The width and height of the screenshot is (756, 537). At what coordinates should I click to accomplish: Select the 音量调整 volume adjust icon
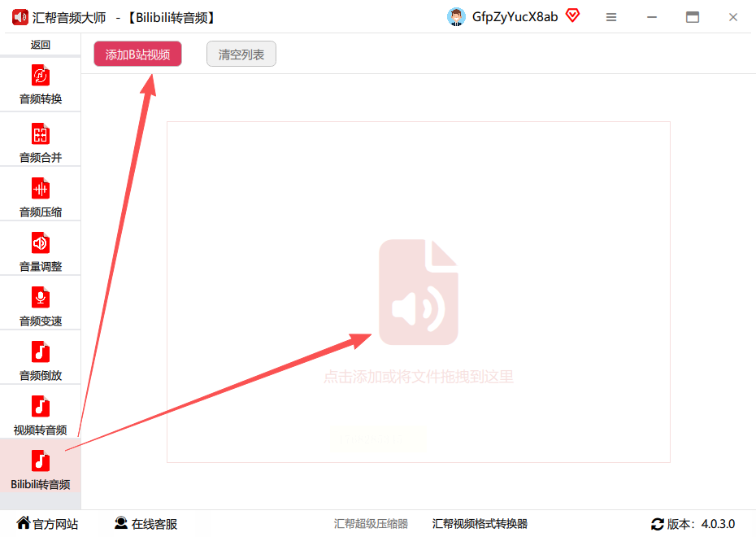(41, 243)
